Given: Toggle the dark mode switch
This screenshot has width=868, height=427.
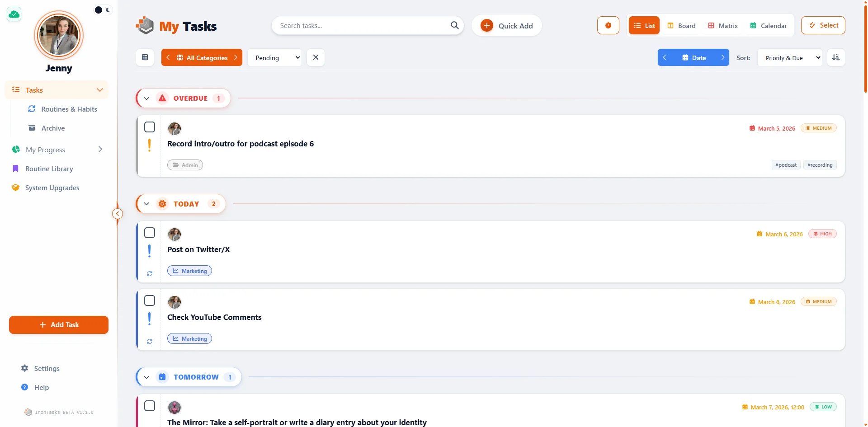Looking at the screenshot, I should [103, 10].
